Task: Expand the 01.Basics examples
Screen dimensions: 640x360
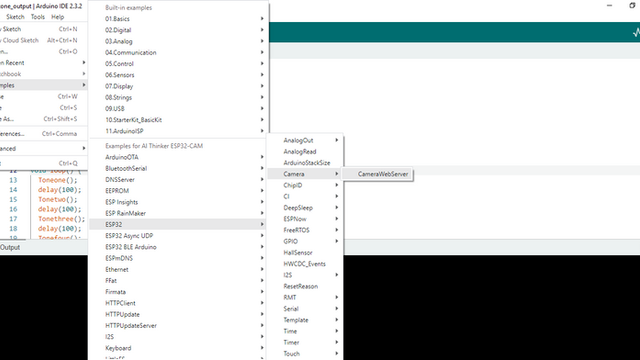Action: 178,19
